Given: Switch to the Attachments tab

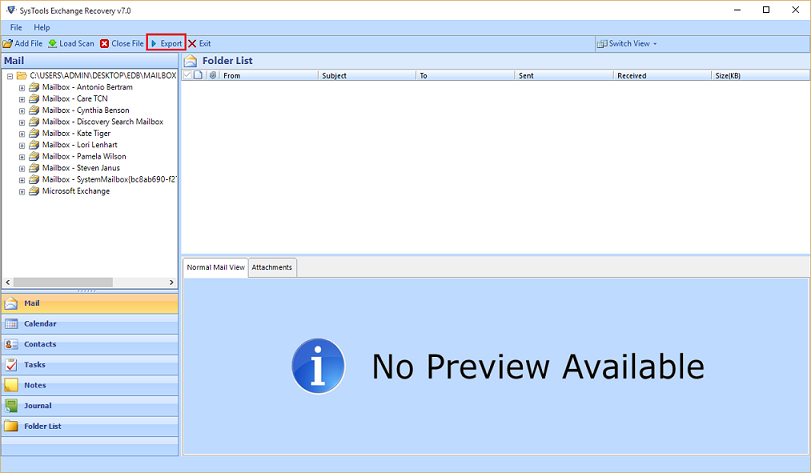Looking at the screenshot, I should click(272, 267).
